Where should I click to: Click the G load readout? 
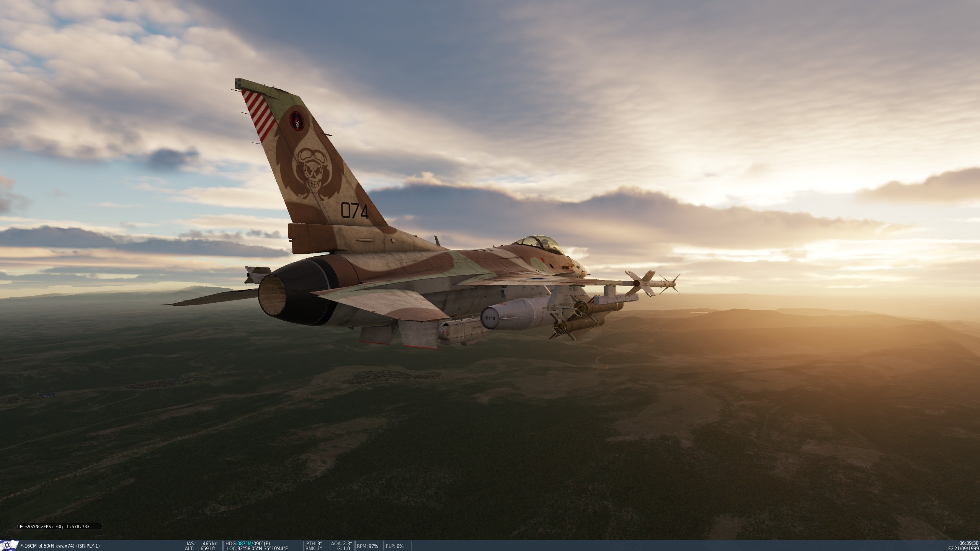click(x=344, y=548)
